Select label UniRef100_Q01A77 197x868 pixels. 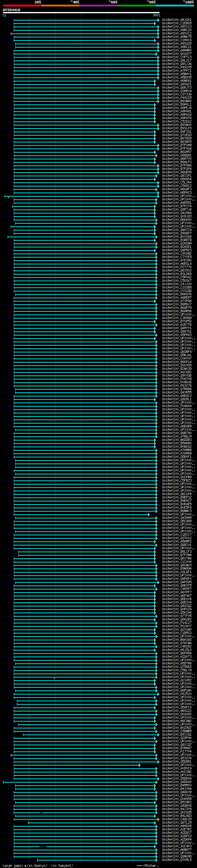[x=176, y=54]
